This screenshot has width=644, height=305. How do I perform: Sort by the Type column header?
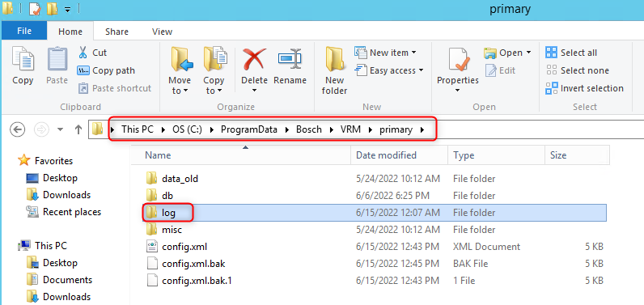pyautogui.click(x=496, y=155)
